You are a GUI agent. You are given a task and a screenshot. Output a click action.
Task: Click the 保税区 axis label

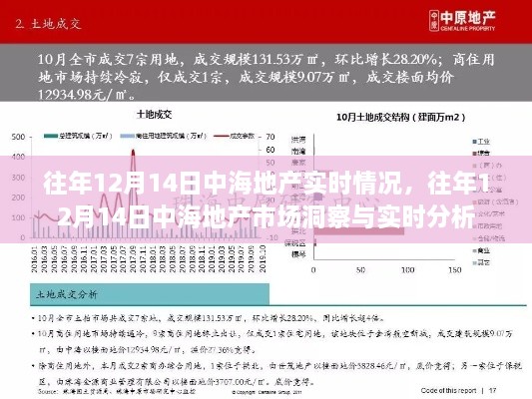point(294,242)
